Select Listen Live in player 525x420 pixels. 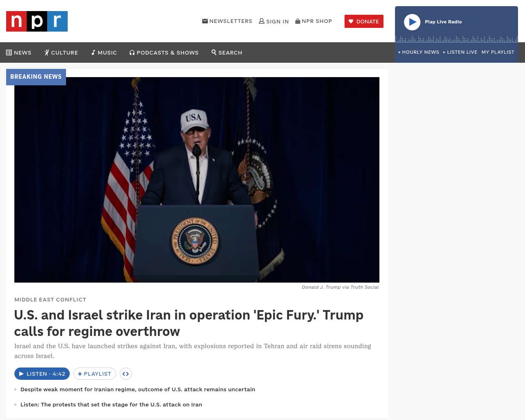pos(460,52)
